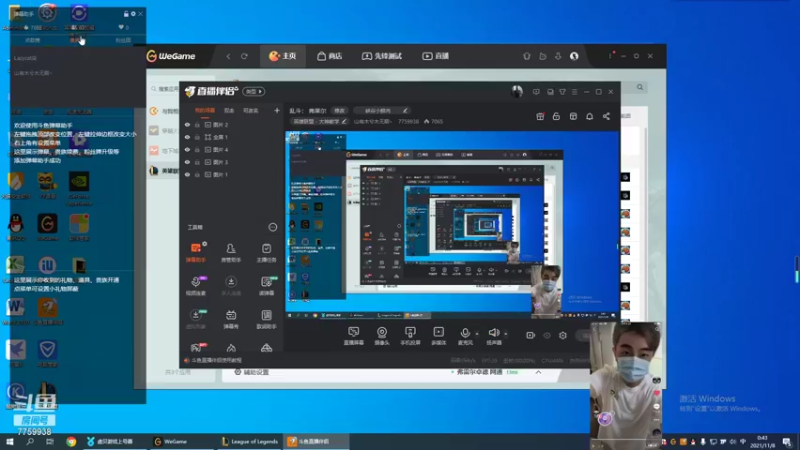Hide the 图片 4 layer
Viewport: 800px width, 450px height.
click(x=187, y=149)
